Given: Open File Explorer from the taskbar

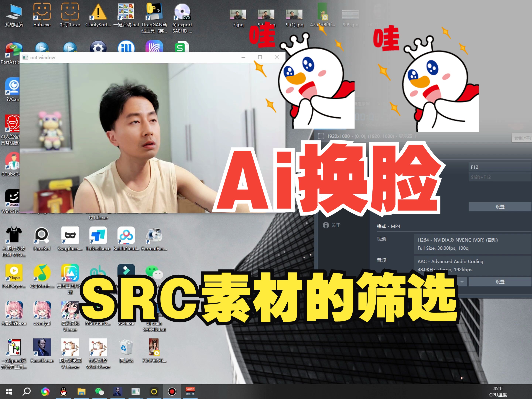Looking at the screenshot, I should (x=81, y=392).
